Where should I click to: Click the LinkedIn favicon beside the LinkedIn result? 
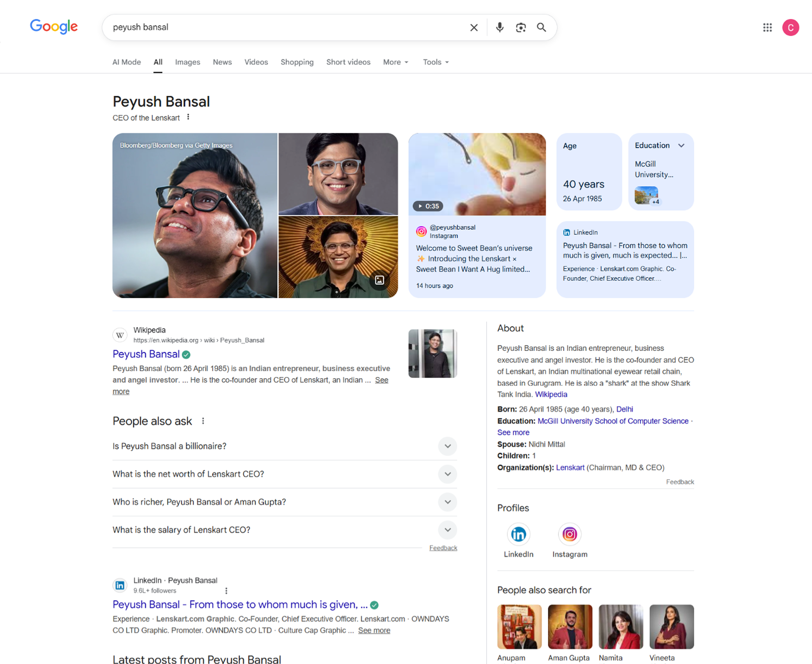[120, 585]
